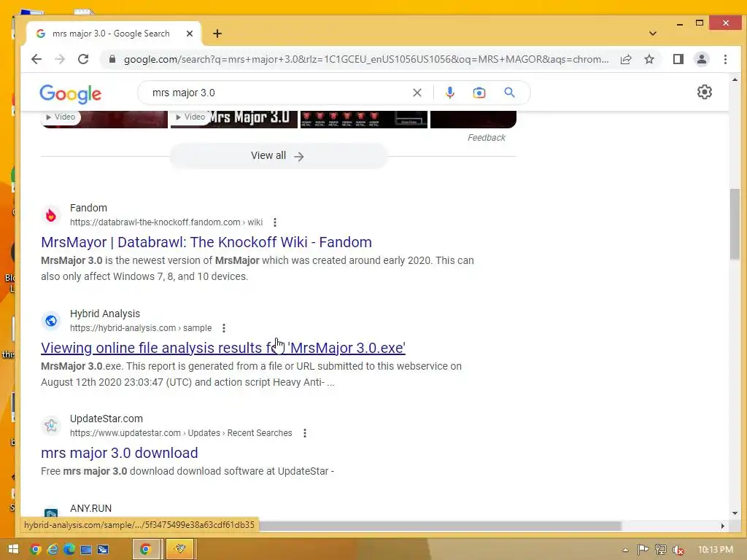Screen dimensions: 747x560
Task: Open the network tray icon
Action: (661, 550)
